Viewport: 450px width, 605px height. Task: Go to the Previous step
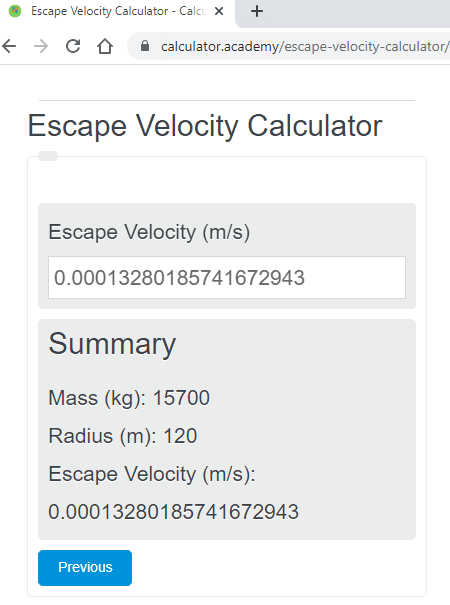tap(85, 568)
